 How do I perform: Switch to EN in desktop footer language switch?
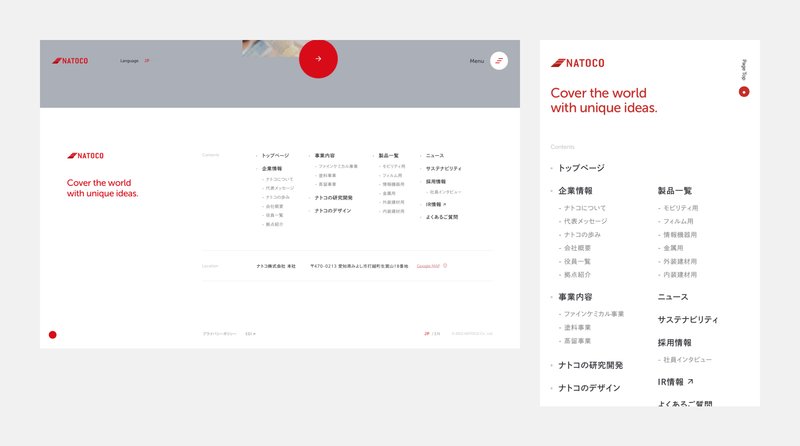point(437,334)
